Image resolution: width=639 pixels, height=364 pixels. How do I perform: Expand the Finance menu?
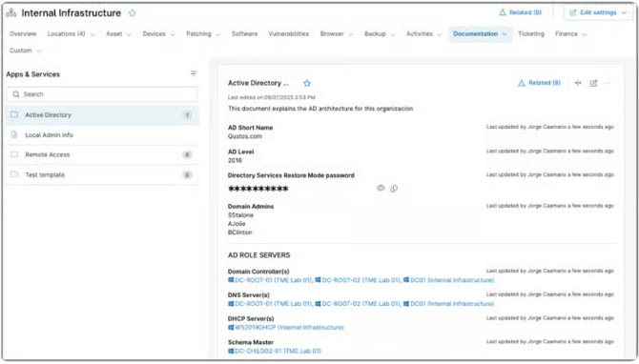[585, 34]
